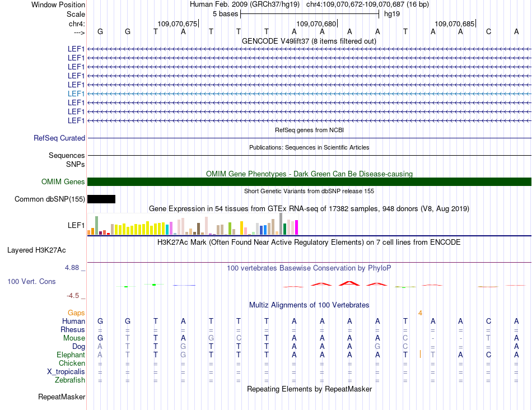Click the -4.5 PhyloP lower scale value
The width and height of the screenshot is (532, 410).
(73, 296)
